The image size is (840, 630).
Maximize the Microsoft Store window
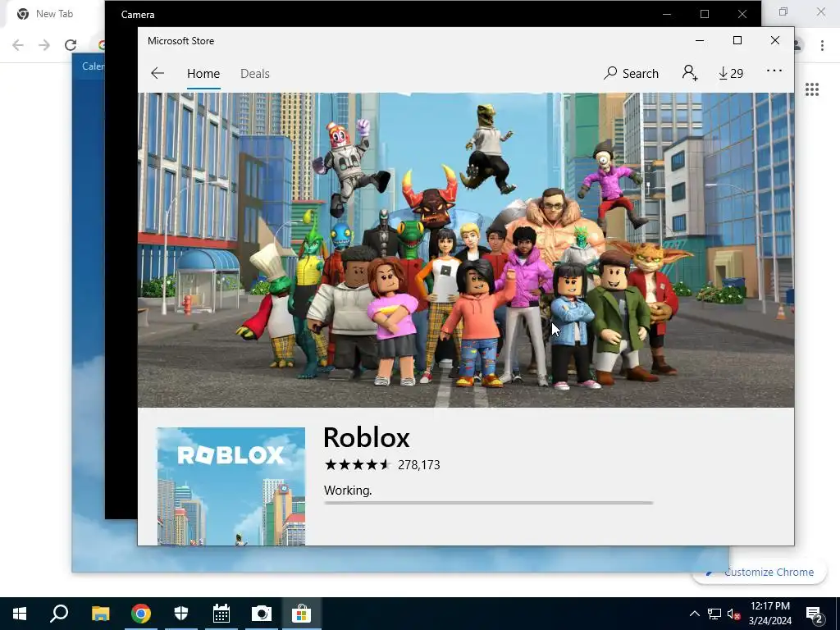coord(737,41)
